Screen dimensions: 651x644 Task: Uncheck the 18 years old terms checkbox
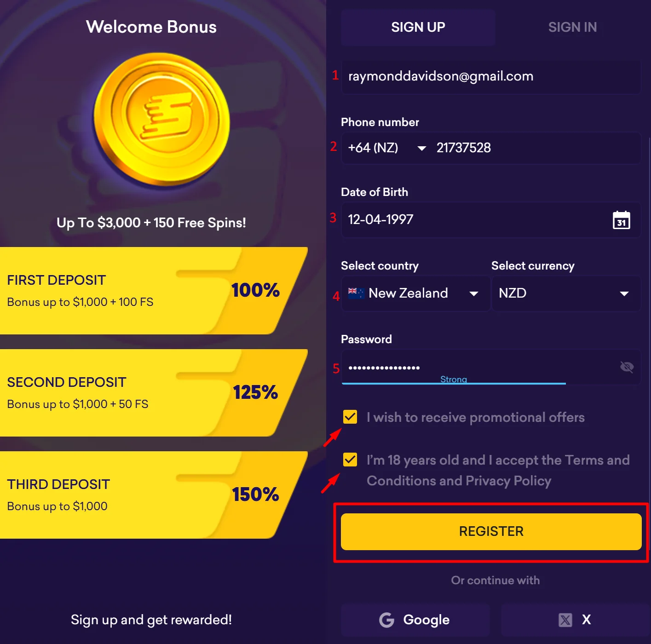[350, 460]
